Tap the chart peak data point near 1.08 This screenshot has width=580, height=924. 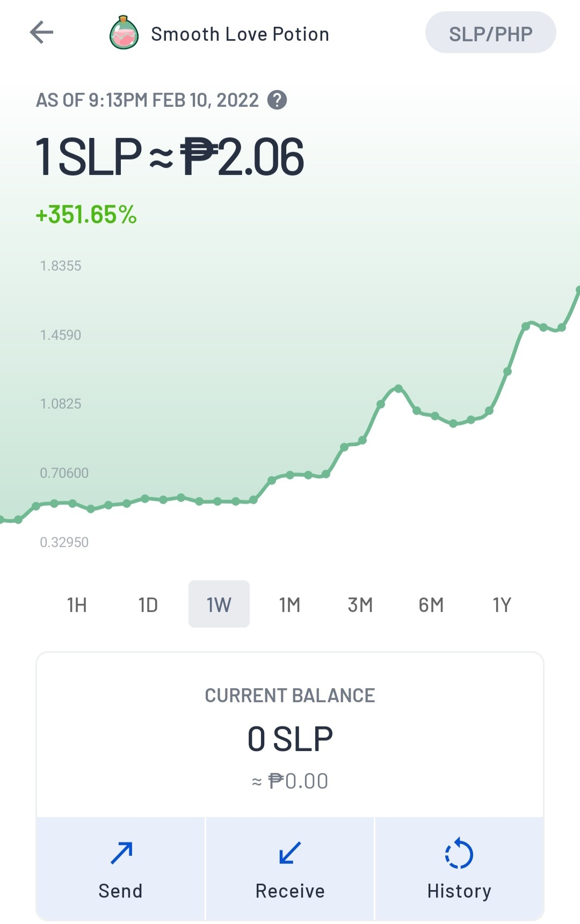(398, 388)
